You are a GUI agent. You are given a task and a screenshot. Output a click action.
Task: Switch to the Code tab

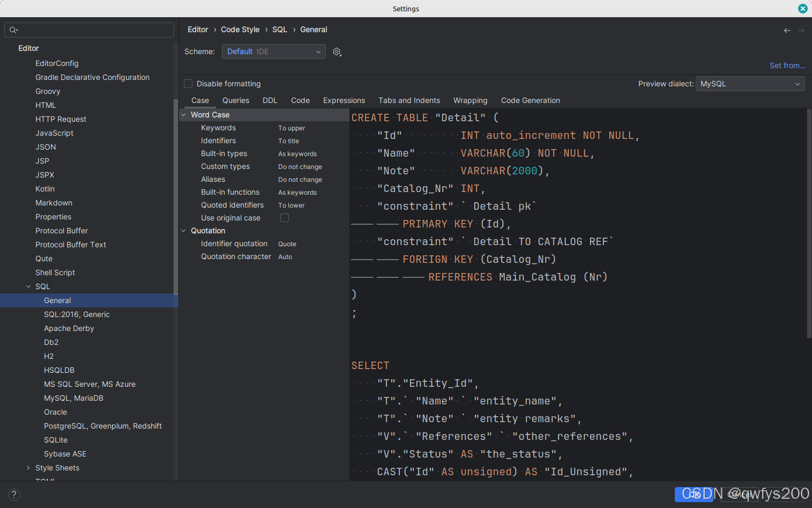300,100
